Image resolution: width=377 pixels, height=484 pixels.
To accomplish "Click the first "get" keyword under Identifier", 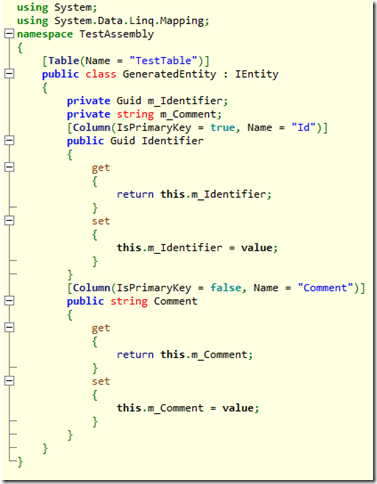I will (101, 168).
